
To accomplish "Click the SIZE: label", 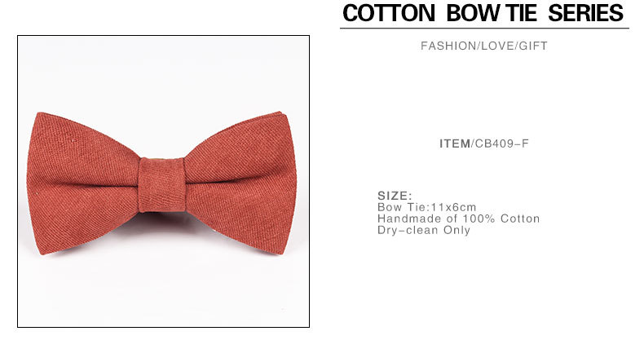I will point(395,196).
